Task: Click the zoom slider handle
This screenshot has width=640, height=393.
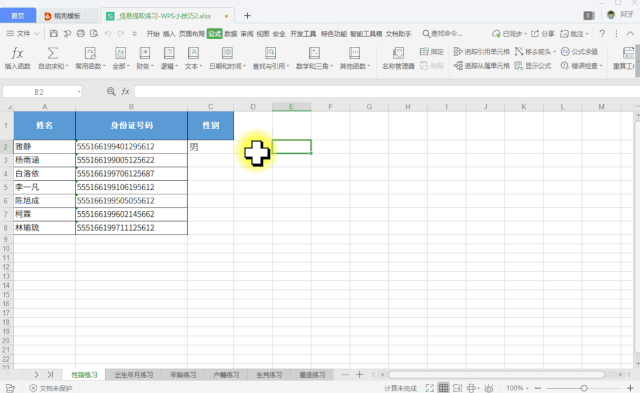Action: coord(584,388)
